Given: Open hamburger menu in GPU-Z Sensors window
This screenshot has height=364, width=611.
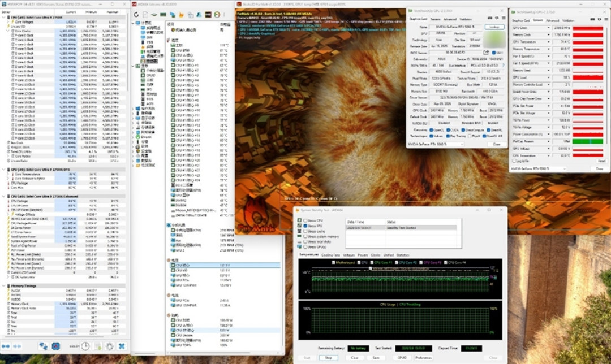Looking at the screenshot, I should pos(605,19).
